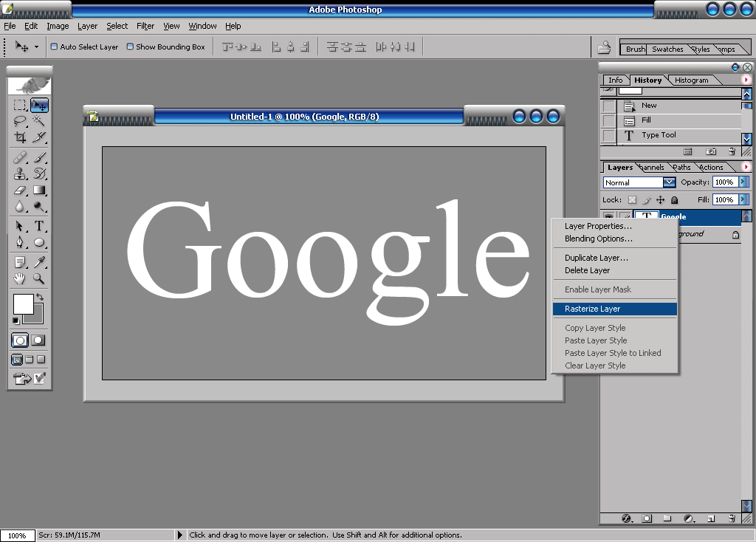Open the History panel flyout menu
The image size is (756, 542).
coord(746,80)
